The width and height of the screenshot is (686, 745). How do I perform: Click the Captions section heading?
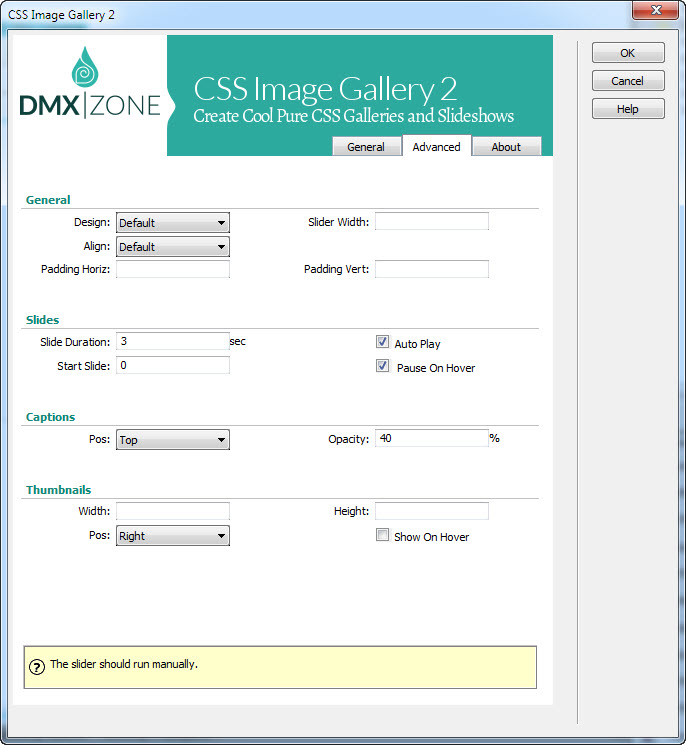click(50, 417)
